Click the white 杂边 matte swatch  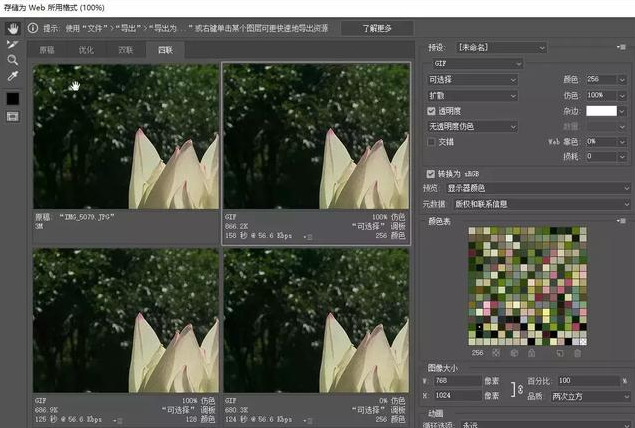tap(601, 111)
